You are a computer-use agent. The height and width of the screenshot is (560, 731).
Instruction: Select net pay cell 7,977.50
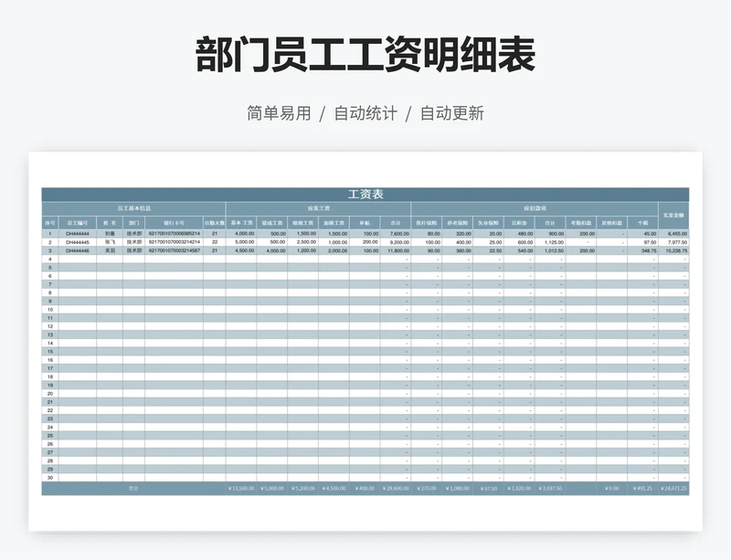(673, 242)
